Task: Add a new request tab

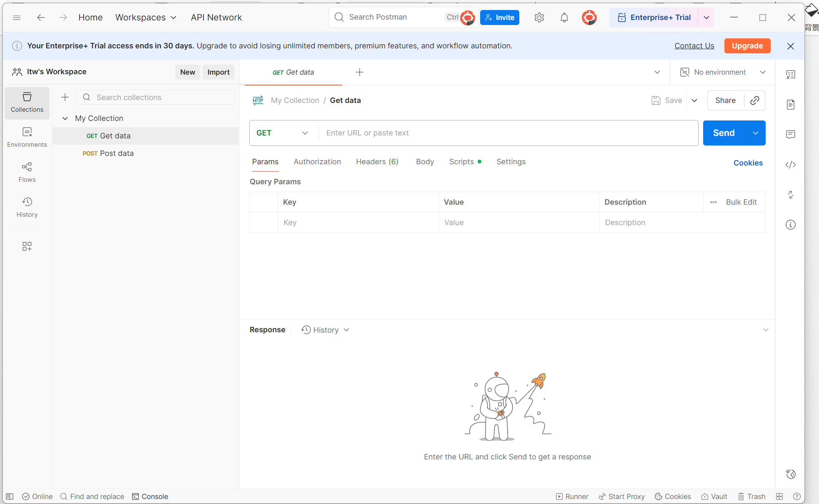Action: [x=360, y=73]
